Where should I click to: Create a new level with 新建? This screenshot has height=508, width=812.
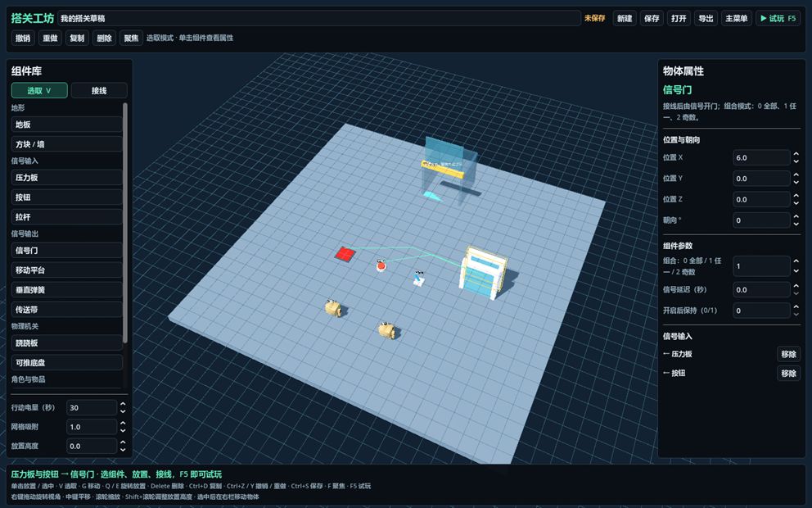pos(625,18)
